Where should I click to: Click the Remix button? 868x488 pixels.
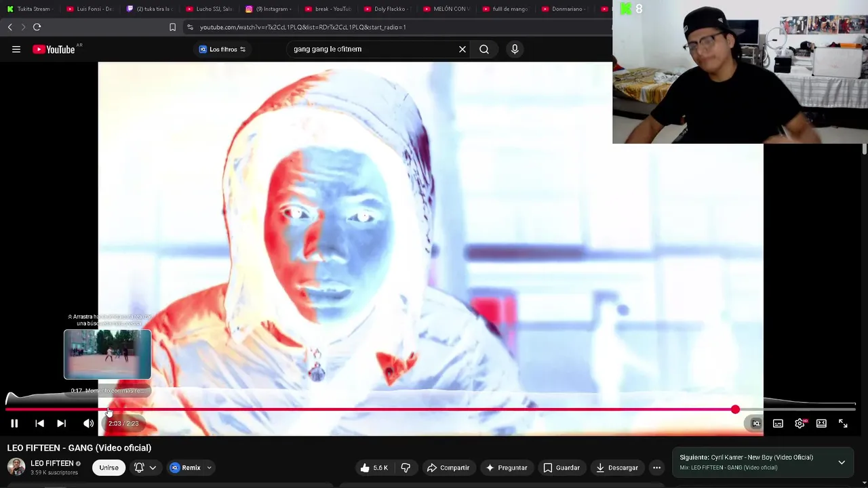[186, 468]
